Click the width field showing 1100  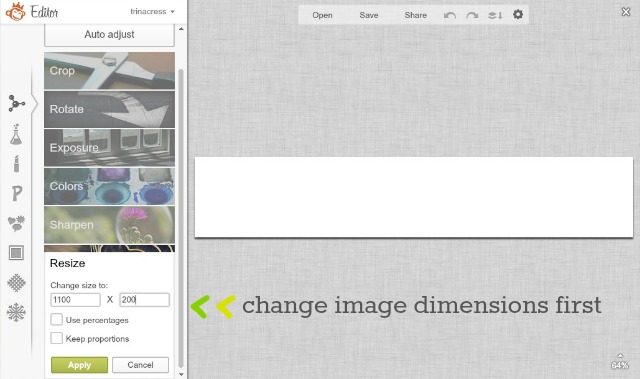pos(76,300)
